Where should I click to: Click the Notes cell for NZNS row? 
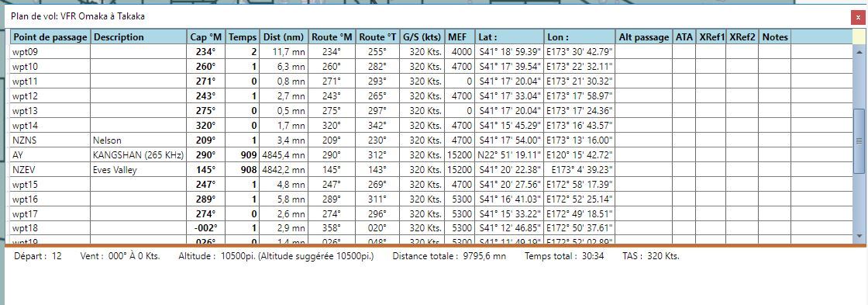point(775,140)
